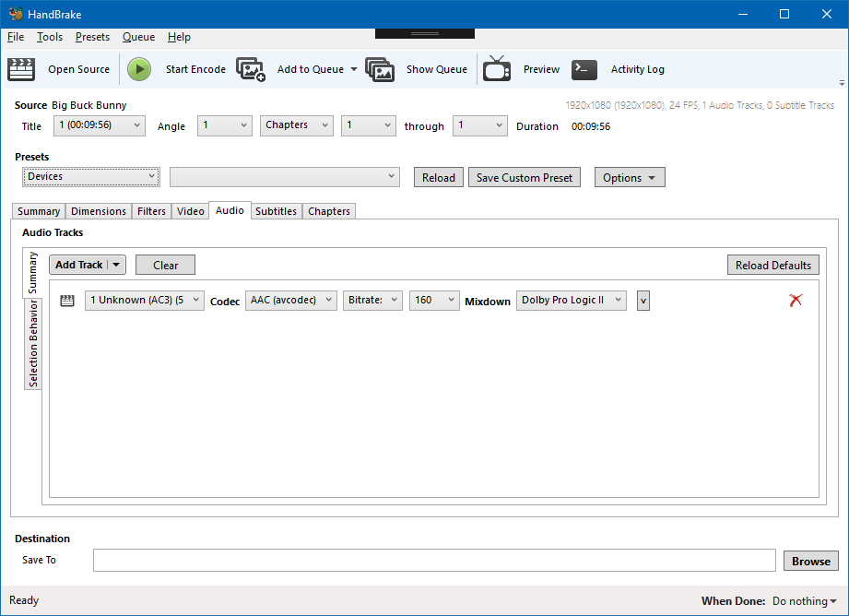Open the Title dropdown showing 1 (00:09:56)

coord(100,125)
